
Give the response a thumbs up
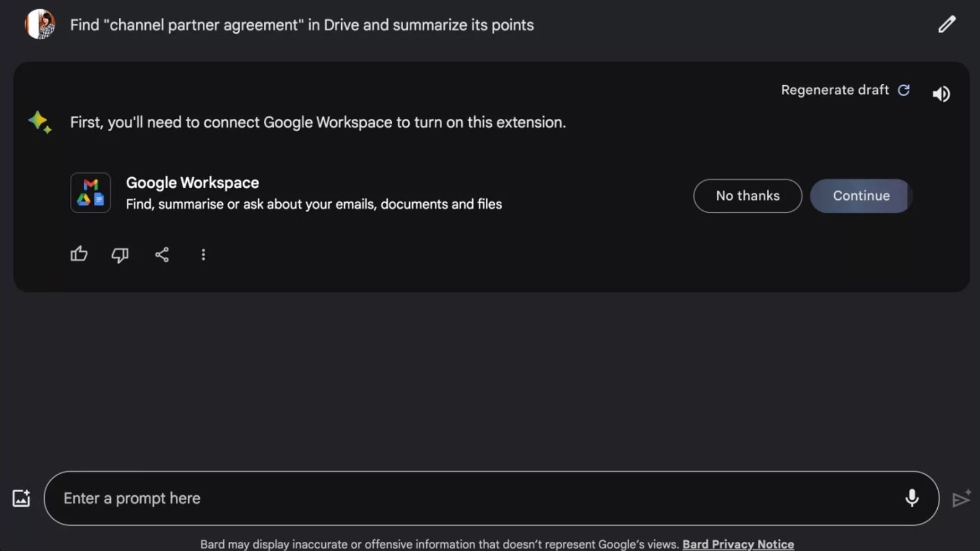click(79, 254)
